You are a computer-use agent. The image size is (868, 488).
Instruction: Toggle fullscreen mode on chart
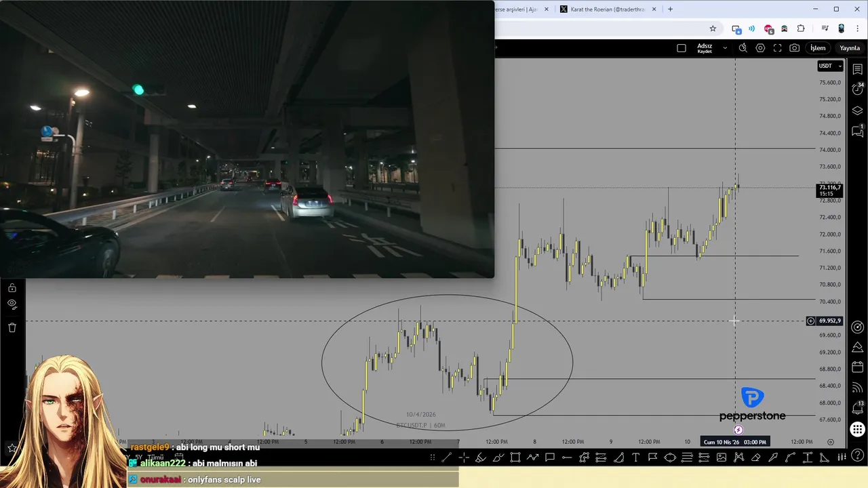777,48
